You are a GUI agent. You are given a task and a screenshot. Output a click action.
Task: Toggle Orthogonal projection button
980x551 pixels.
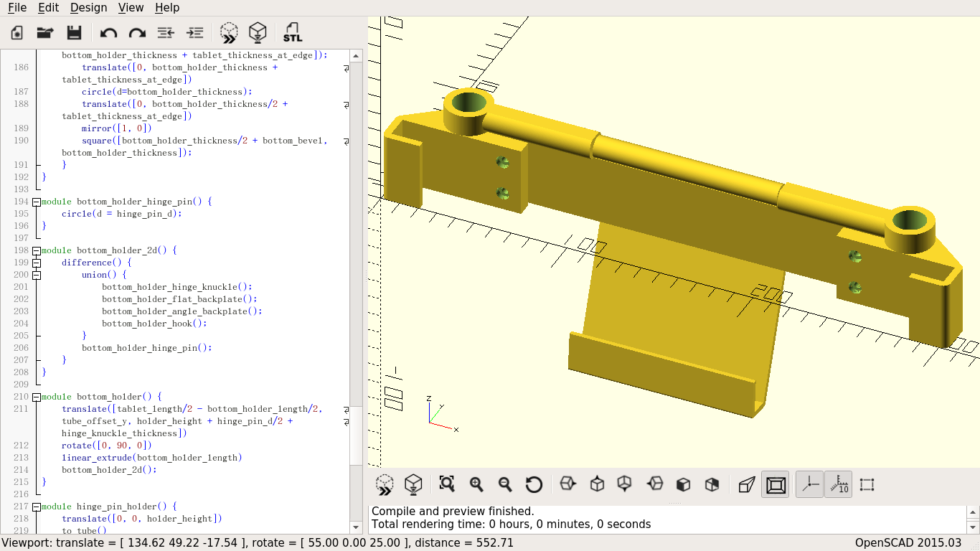(x=776, y=484)
